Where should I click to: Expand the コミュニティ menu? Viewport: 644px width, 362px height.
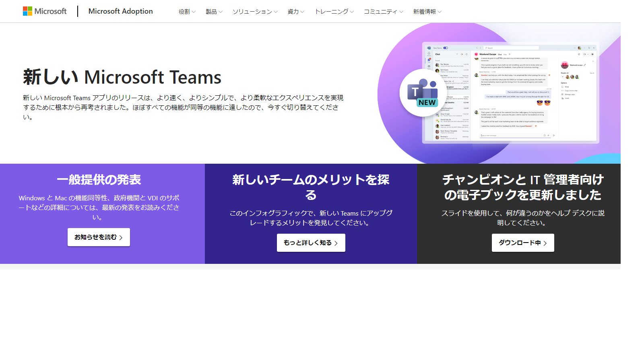[x=383, y=12]
